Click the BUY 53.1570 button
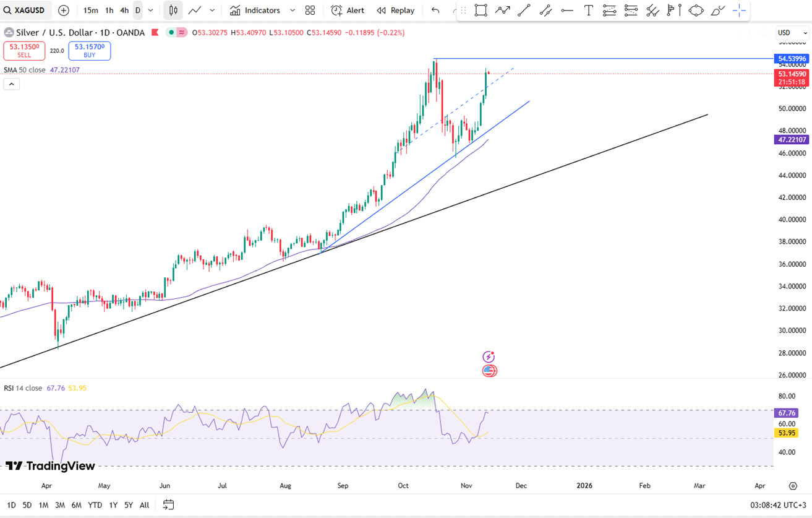Image resolution: width=812 pixels, height=518 pixels. tap(90, 51)
